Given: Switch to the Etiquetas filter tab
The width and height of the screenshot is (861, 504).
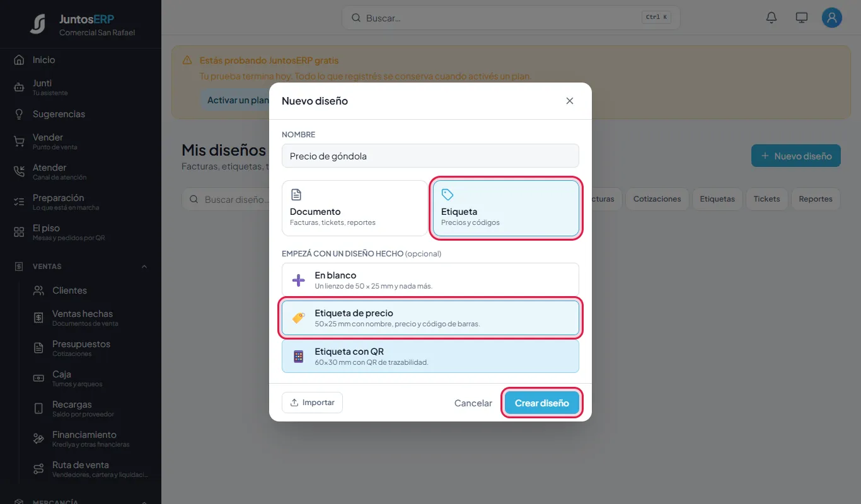Looking at the screenshot, I should tap(717, 199).
